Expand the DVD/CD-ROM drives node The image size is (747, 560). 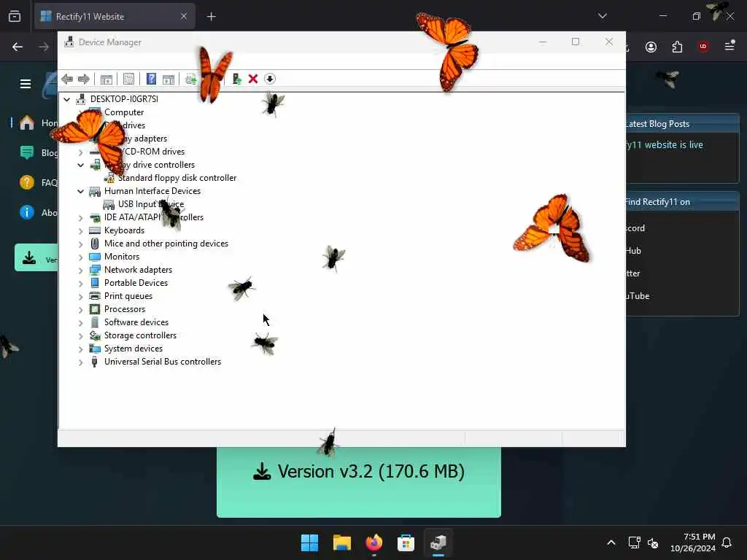pos(80,152)
